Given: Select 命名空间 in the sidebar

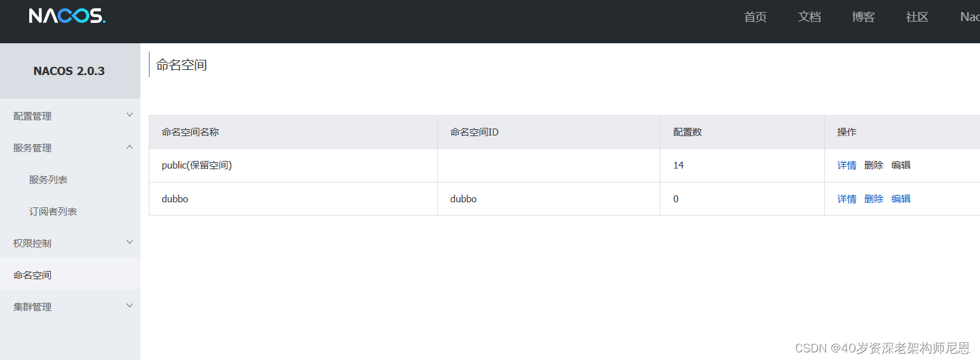Looking at the screenshot, I should 32,275.
